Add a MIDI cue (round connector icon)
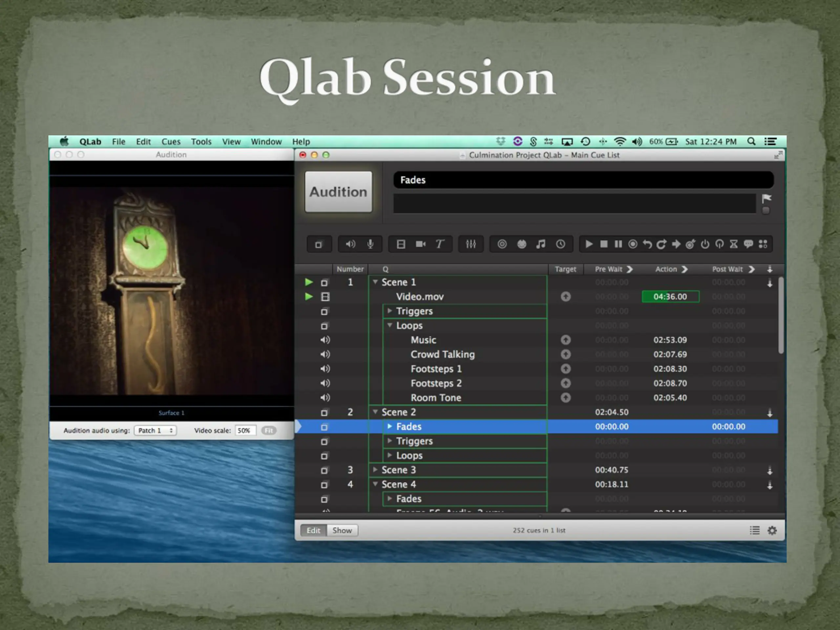 522,244
